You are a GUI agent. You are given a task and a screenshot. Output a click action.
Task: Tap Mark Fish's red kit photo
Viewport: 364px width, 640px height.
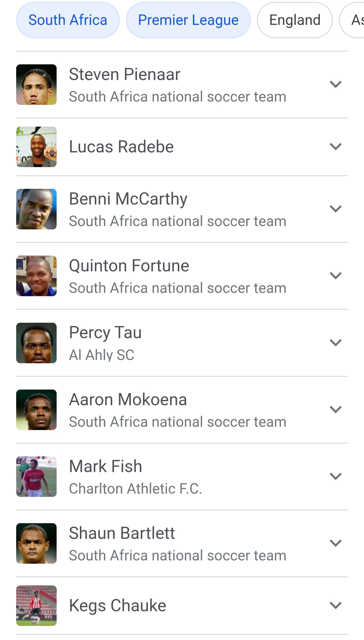pyautogui.click(x=36, y=477)
